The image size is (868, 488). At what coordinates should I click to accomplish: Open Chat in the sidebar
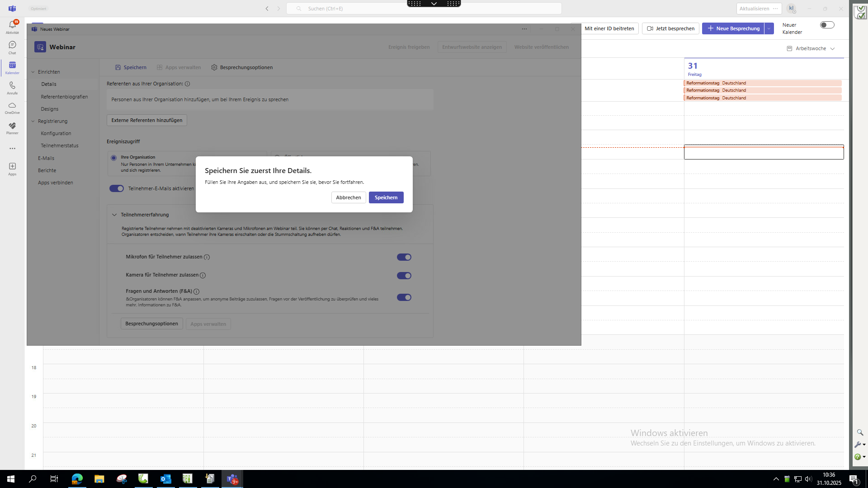[12, 47]
